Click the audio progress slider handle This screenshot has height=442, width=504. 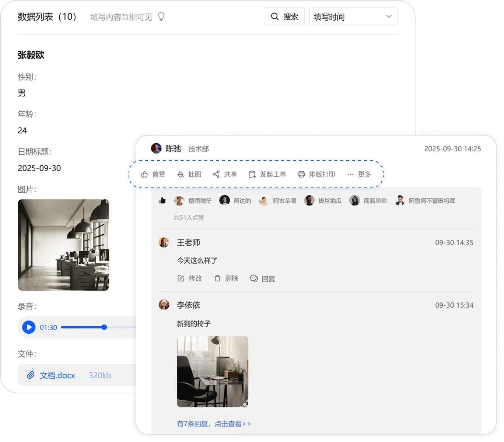(x=104, y=327)
